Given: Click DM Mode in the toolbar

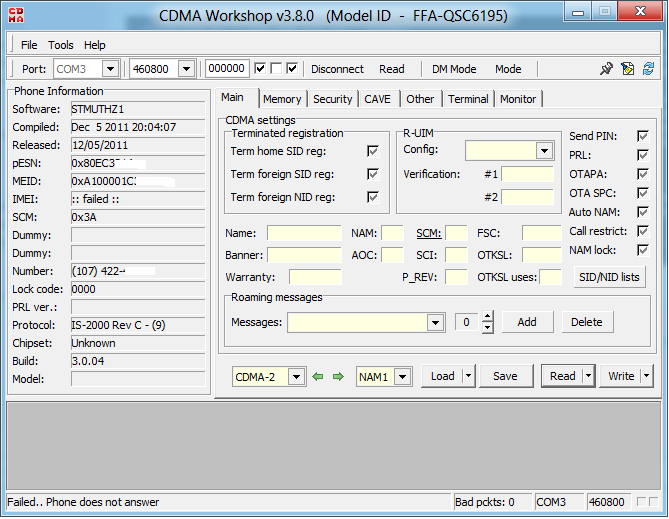Looking at the screenshot, I should (x=454, y=69).
